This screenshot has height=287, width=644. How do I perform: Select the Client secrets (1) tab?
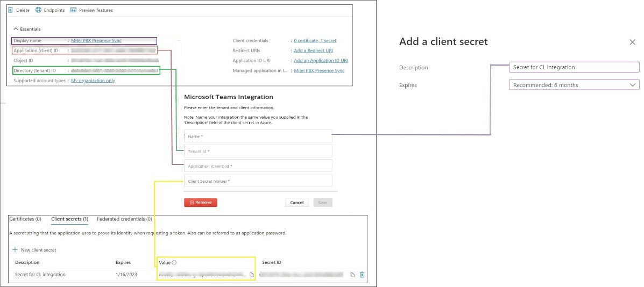[70, 219]
